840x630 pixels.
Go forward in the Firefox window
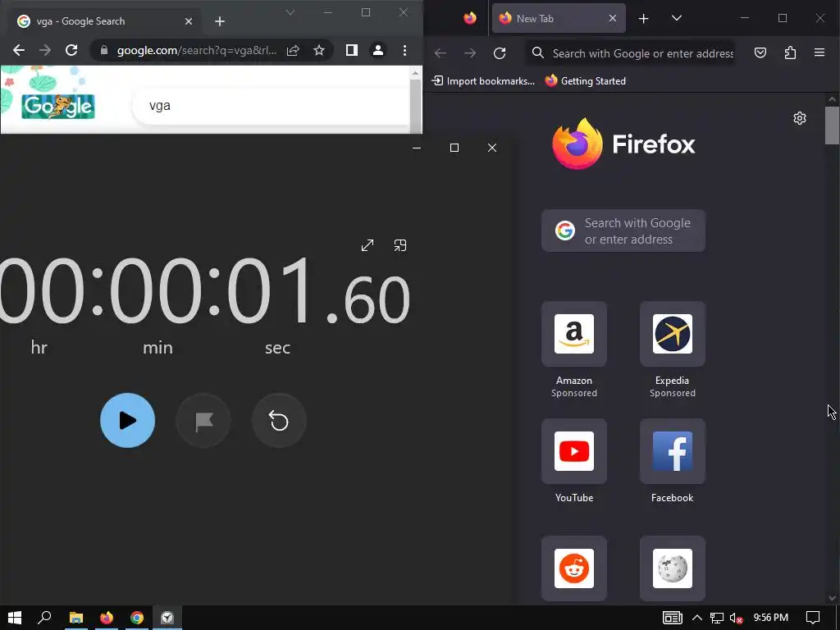(470, 53)
